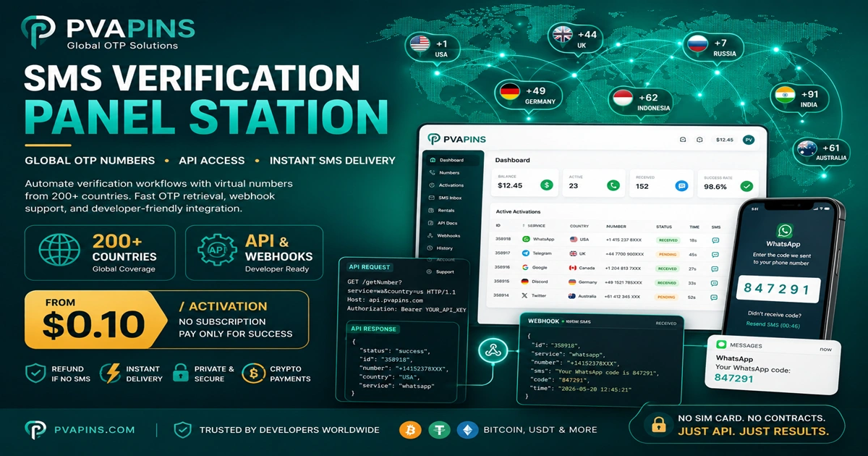Screen dimensions: 868x456
Task: Click the Discord icon in row 358915
Action: 526,282
